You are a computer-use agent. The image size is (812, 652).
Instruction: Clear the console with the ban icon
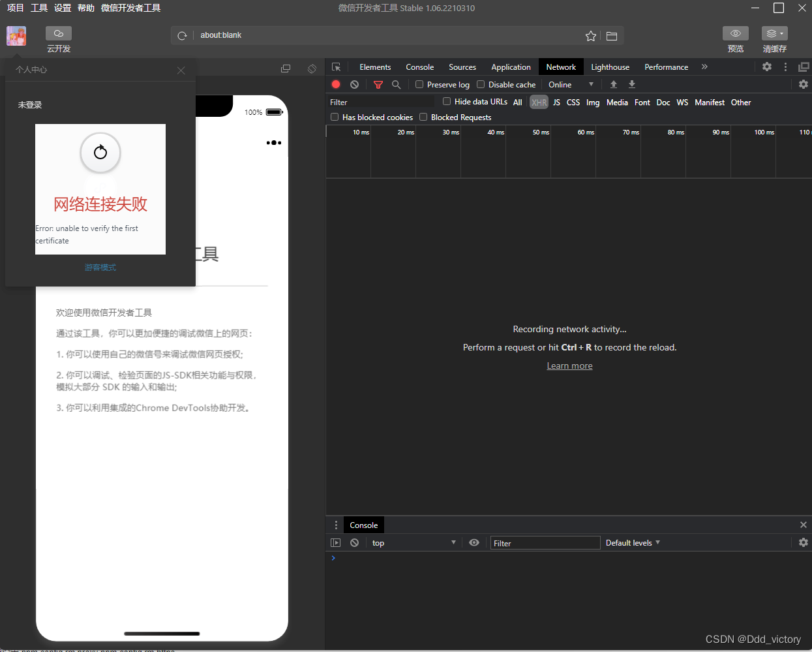[x=354, y=542]
